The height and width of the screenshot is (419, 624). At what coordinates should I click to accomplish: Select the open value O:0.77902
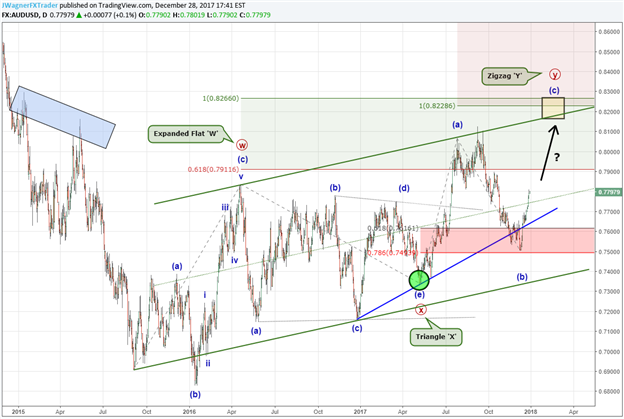point(154,15)
